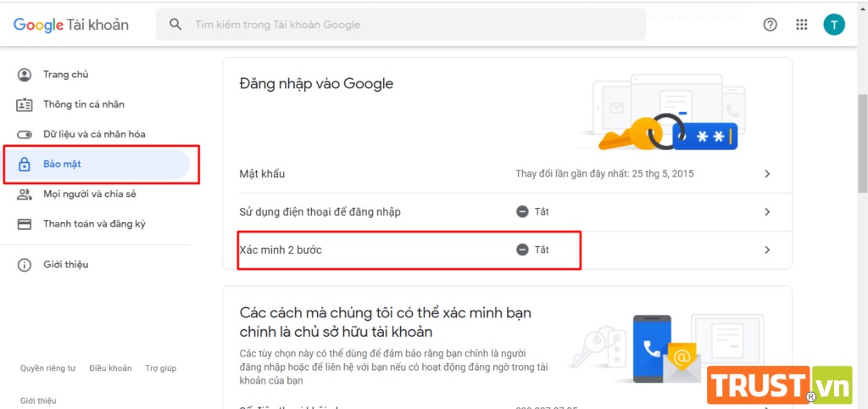Select the Dữ liệu và cá nhân hóa item
The image size is (868, 409).
tap(95, 135)
